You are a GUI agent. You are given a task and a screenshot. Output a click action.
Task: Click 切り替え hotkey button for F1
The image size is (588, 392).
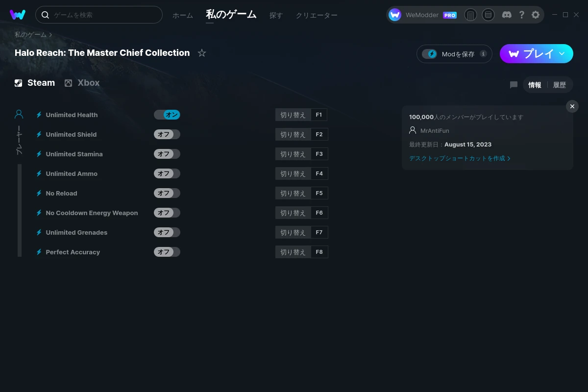293,115
